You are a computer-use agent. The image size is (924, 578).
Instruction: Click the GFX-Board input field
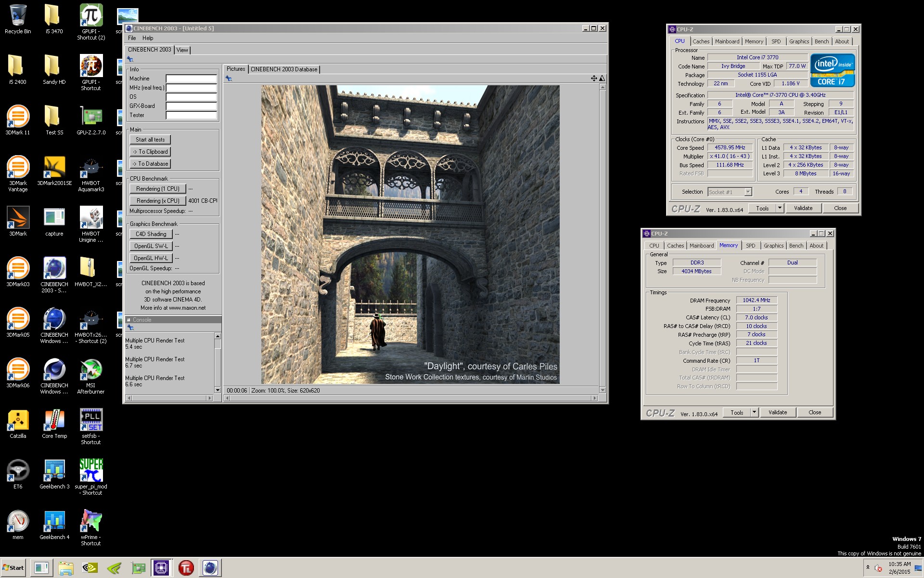click(191, 106)
